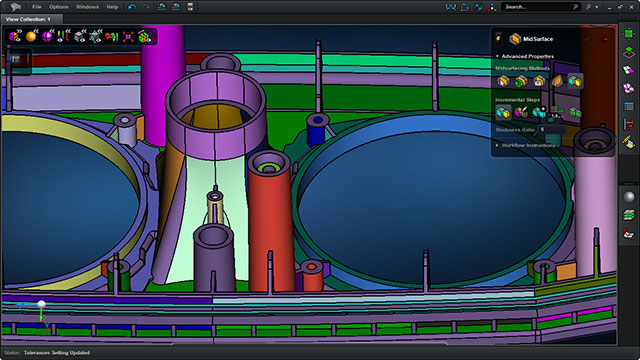Viewport: 640px width, 360px height.
Task: Click the red-white tool sidebar icon
Action: [x=629, y=233]
